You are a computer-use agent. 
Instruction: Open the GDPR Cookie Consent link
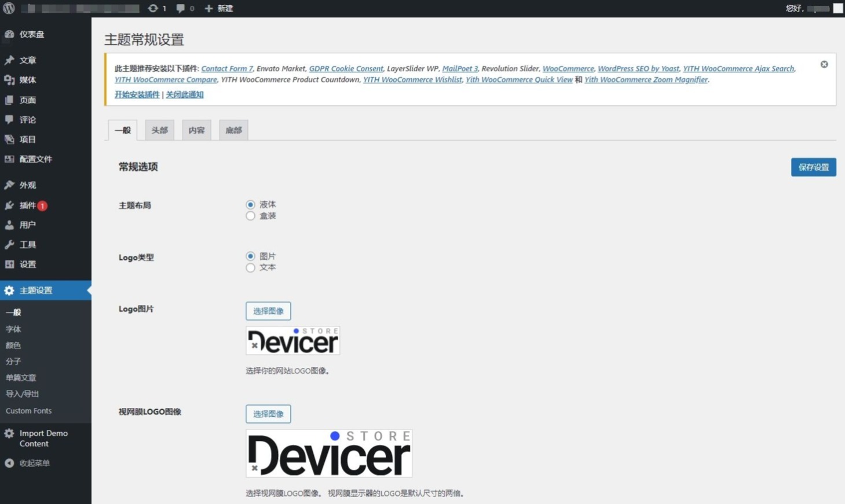click(346, 68)
